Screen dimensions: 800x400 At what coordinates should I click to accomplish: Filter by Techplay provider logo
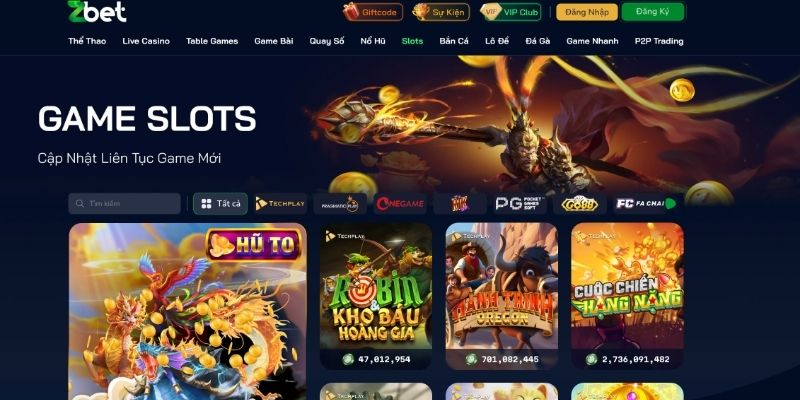coord(280,204)
